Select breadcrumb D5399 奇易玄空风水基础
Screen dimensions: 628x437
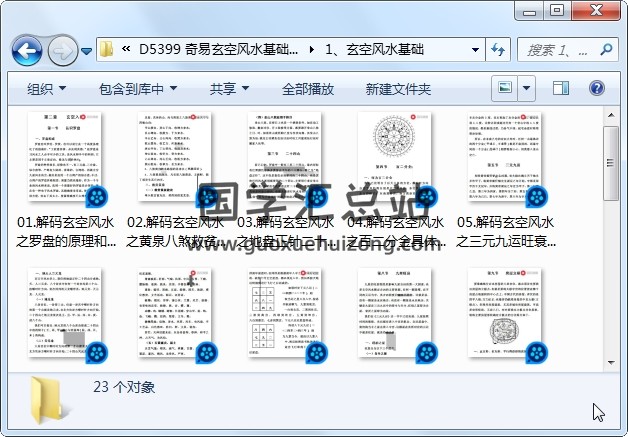pos(218,48)
